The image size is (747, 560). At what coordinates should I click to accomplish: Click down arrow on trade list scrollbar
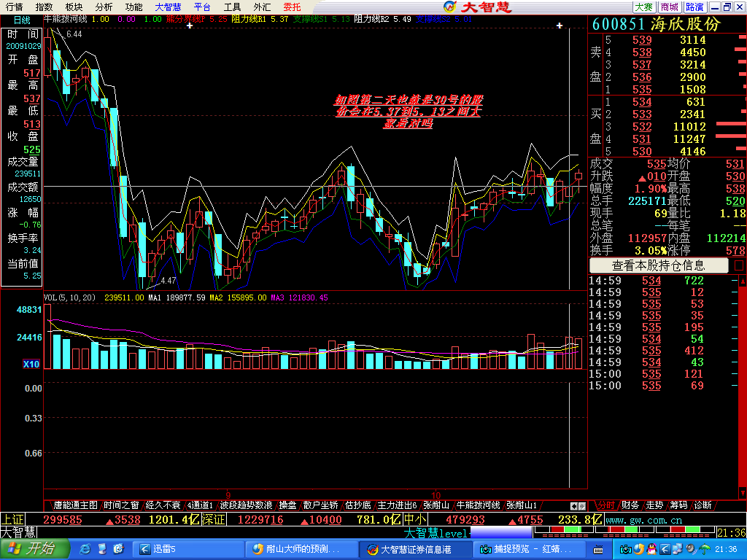[x=742, y=492]
